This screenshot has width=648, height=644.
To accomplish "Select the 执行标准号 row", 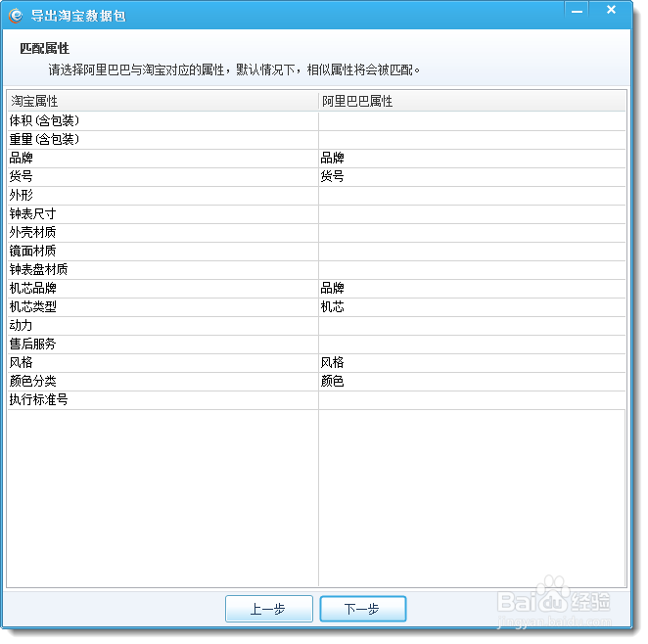I will (316, 400).
